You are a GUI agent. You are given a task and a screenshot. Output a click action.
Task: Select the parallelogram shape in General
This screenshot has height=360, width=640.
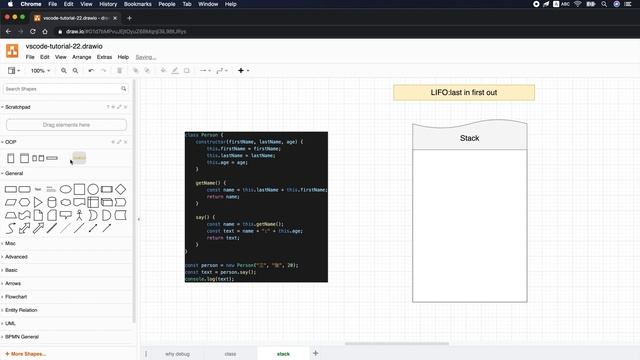coord(11,202)
